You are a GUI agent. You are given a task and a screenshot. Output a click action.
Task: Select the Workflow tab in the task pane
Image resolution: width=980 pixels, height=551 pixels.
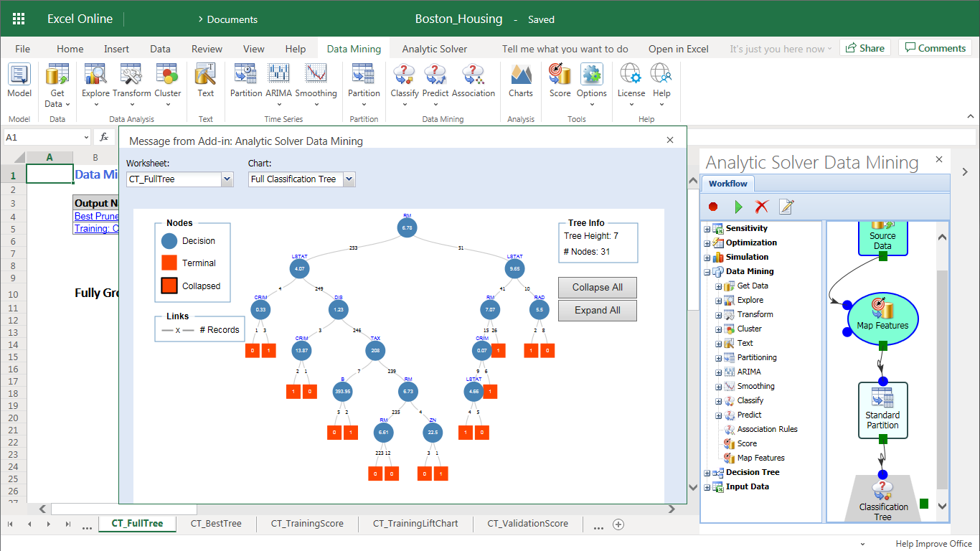pyautogui.click(x=727, y=184)
